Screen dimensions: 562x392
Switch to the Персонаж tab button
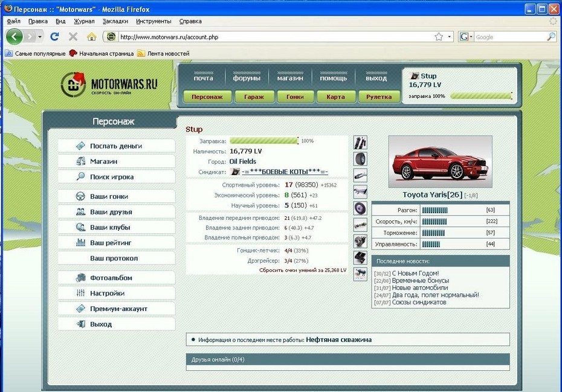click(207, 97)
